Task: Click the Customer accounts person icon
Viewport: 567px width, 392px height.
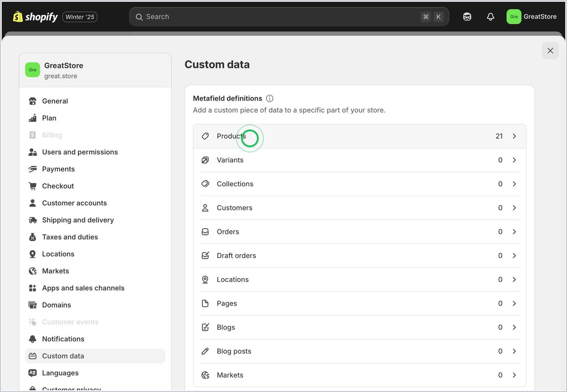Action: pyautogui.click(x=32, y=203)
